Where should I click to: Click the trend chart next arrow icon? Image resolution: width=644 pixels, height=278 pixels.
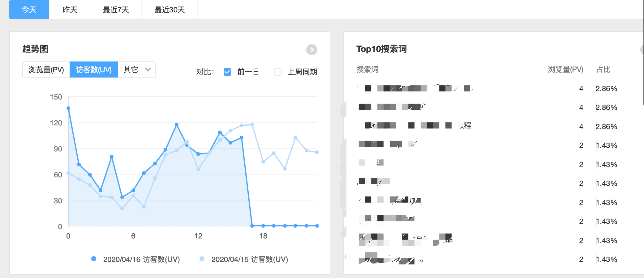point(311,50)
